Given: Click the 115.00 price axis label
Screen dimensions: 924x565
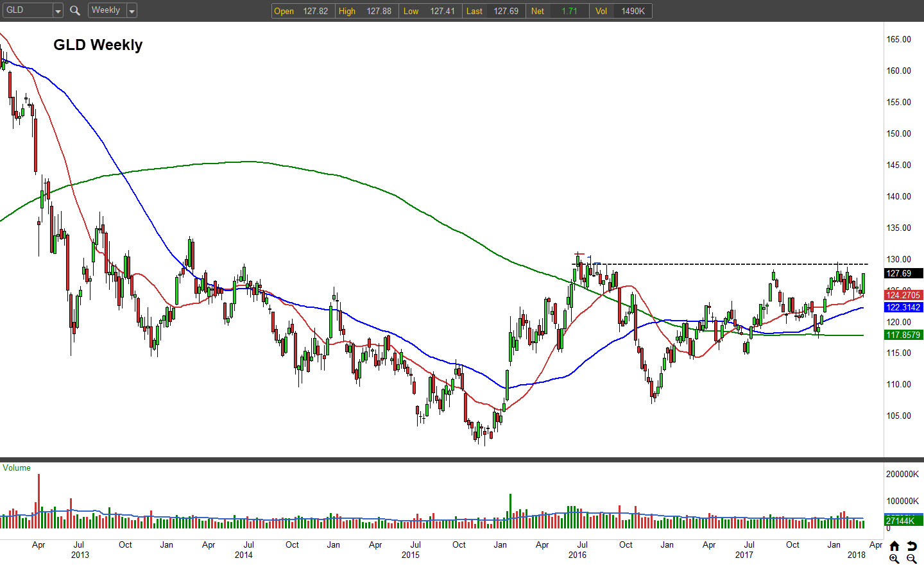Looking at the screenshot, I should [899, 353].
